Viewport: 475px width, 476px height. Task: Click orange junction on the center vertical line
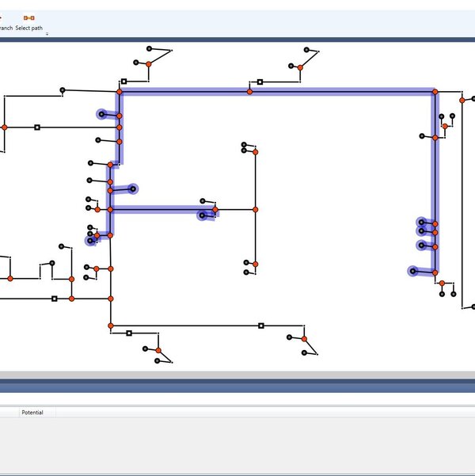coord(255,210)
